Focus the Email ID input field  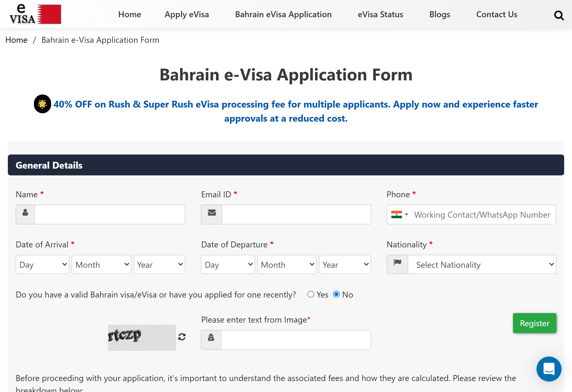(x=296, y=215)
